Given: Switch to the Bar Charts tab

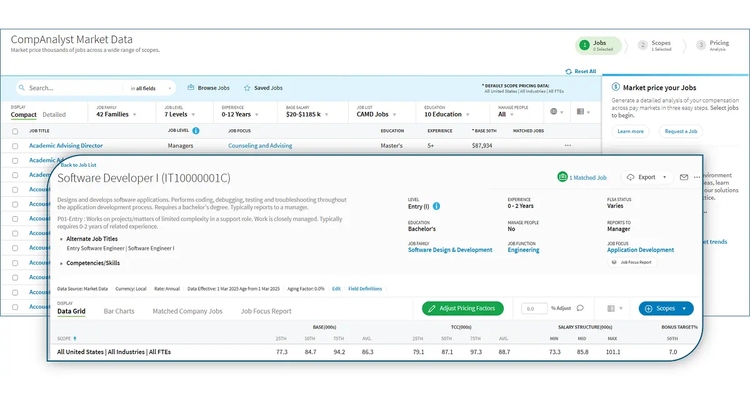Looking at the screenshot, I should pyautogui.click(x=119, y=311).
